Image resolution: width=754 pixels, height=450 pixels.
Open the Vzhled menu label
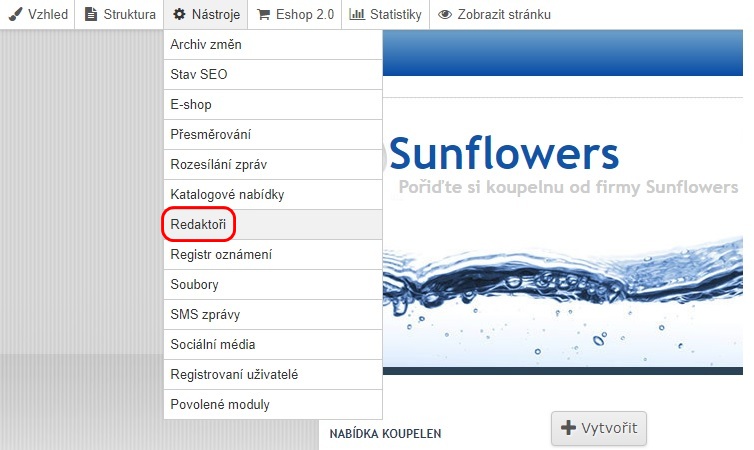pos(48,14)
